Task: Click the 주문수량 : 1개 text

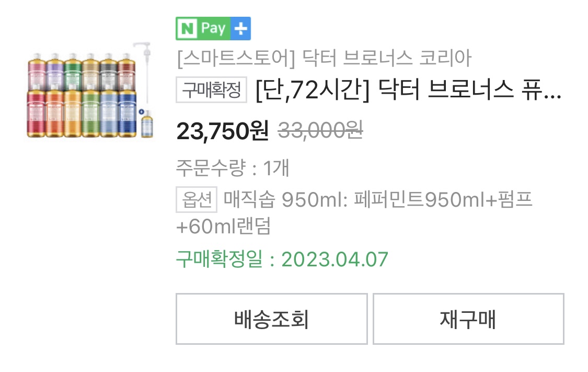Action: [x=233, y=167]
